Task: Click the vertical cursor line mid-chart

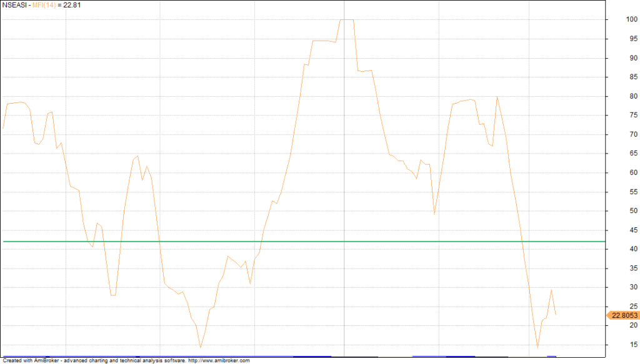Action: 344,187
